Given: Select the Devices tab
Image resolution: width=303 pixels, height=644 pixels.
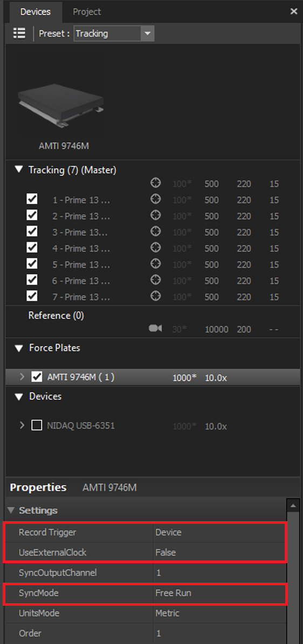Looking at the screenshot, I should point(36,12).
